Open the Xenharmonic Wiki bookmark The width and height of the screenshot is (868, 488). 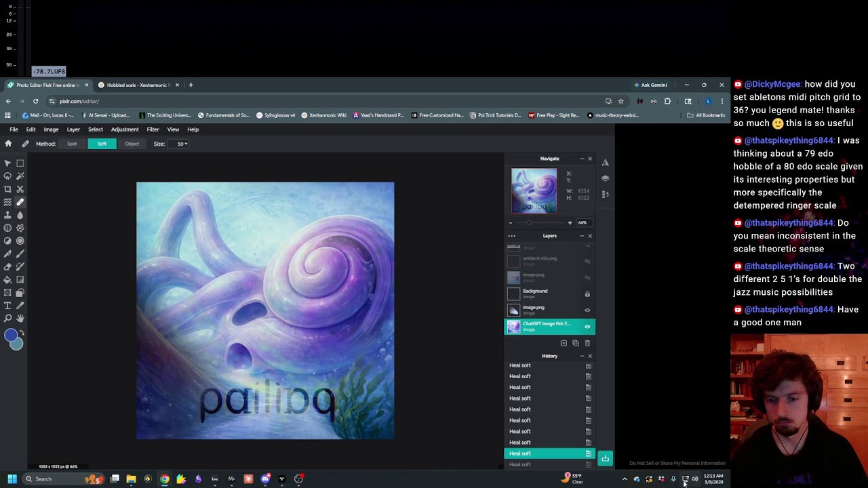point(323,115)
